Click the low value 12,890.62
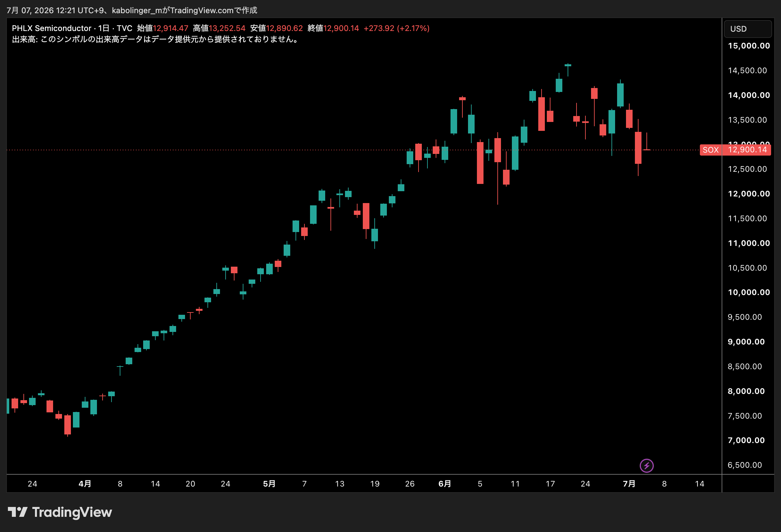Image resolution: width=781 pixels, height=532 pixels. [x=284, y=28]
